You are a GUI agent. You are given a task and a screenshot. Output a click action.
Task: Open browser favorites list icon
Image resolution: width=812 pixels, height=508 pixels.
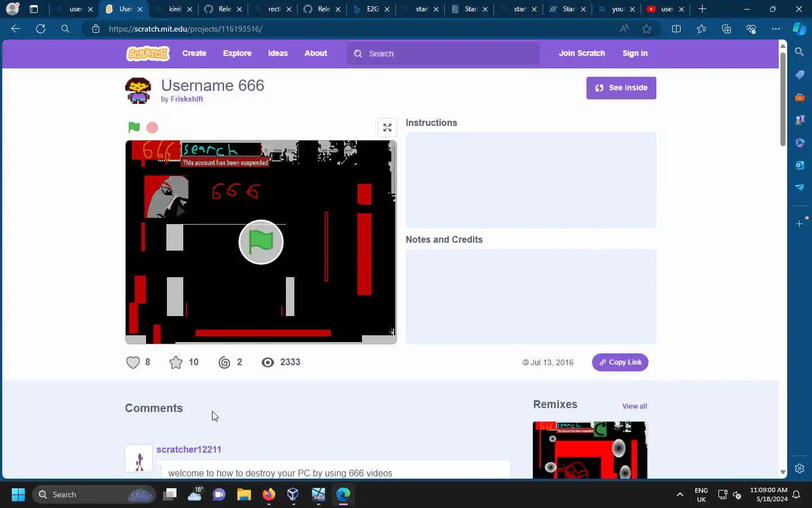point(701,29)
